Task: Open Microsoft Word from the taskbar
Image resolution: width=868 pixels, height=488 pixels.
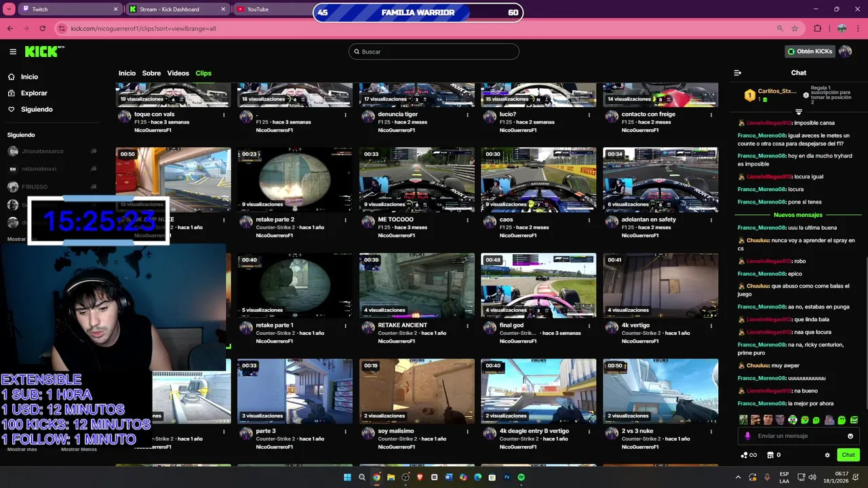Action: pyautogui.click(x=449, y=477)
